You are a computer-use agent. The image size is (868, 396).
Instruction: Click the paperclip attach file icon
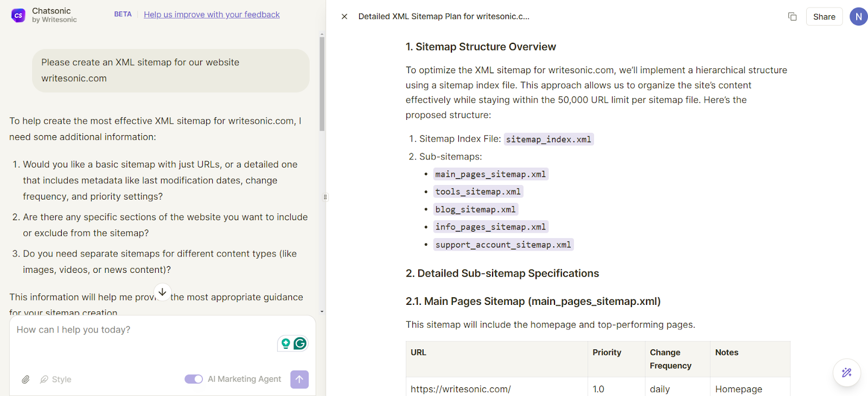(x=25, y=380)
